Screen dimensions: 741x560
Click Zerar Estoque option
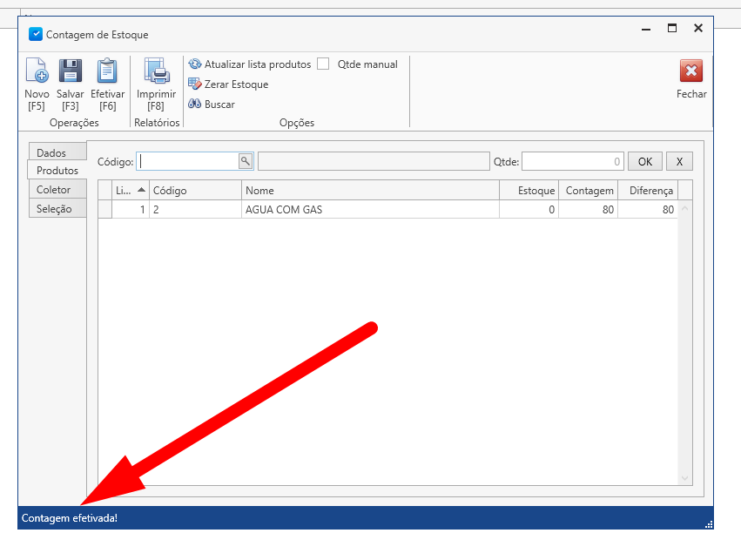pos(228,84)
